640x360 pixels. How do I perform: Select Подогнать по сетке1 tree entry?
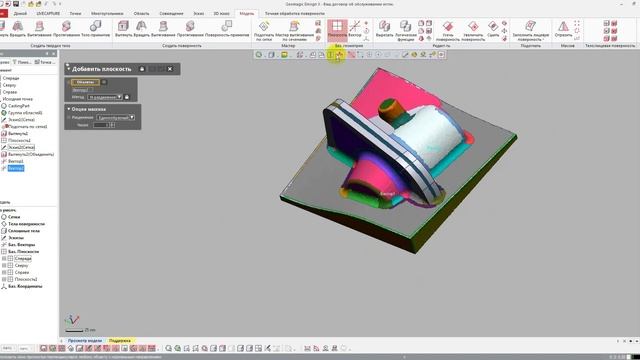(x=27, y=127)
